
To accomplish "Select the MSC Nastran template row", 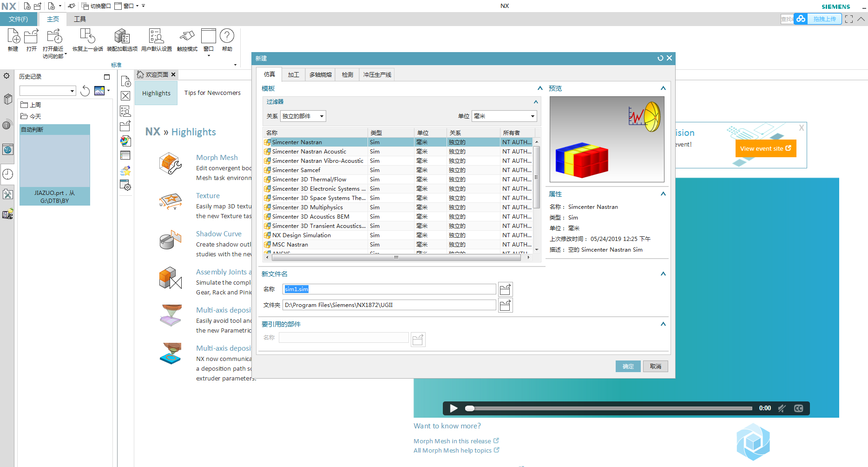I will coord(399,245).
